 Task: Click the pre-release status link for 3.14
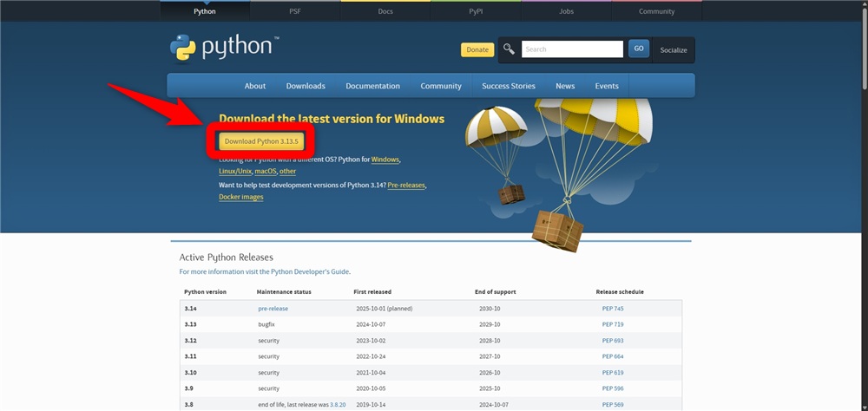coord(273,309)
